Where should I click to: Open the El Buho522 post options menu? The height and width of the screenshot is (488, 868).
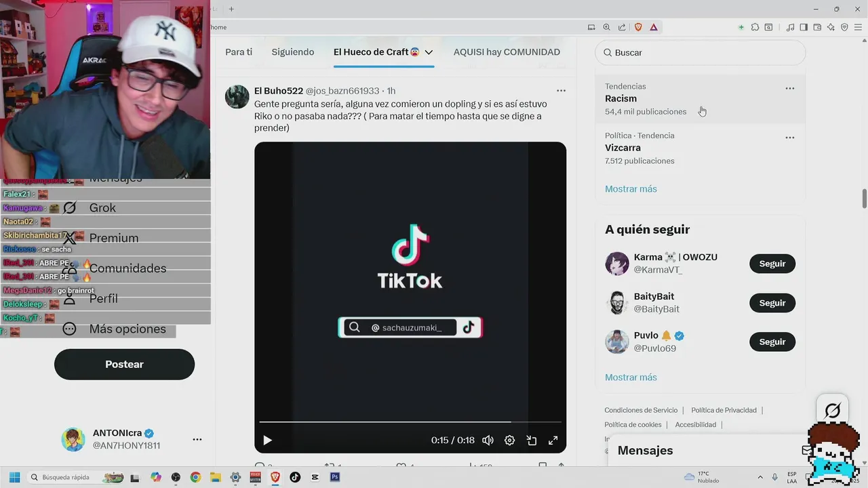click(561, 91)
